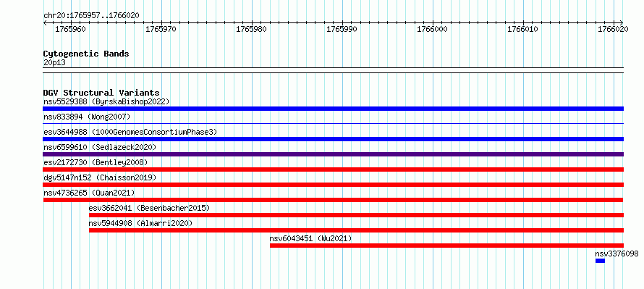644x289 pixels.
Task: Select the red bar under nsv4736265
Action: 333,200
